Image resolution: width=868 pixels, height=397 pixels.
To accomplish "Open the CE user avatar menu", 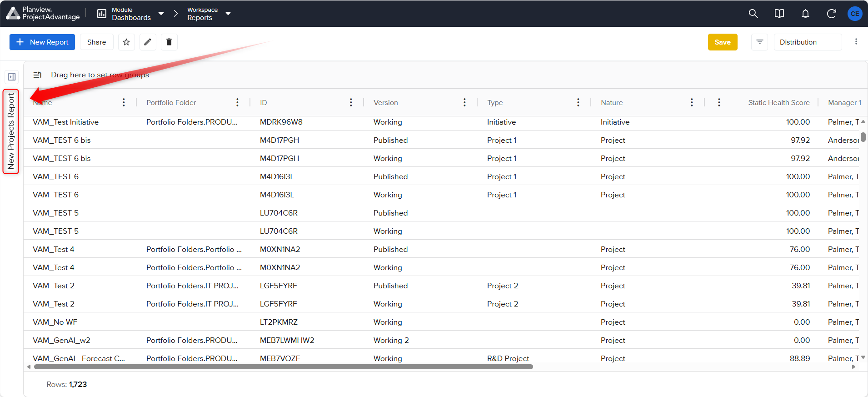I will [x=855, y=14].
